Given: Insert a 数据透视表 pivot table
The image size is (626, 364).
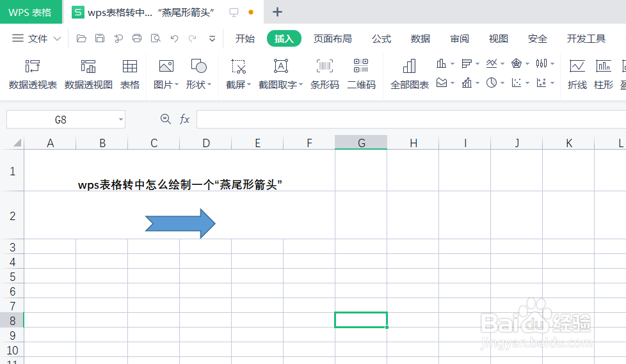Looking at the screenshot, I should (33, 74).
